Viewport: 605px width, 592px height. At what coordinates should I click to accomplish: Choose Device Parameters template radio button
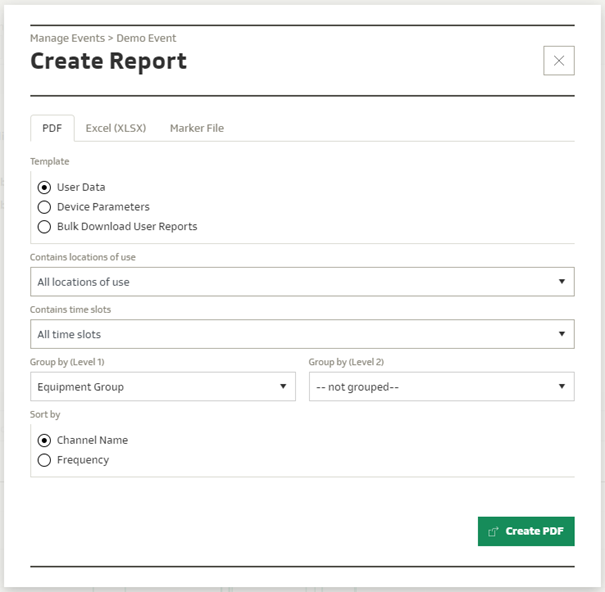click(44, 207)
